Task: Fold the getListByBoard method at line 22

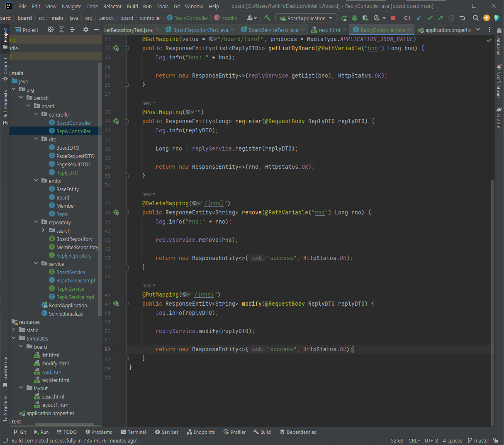Action: [x=127, y=49]
